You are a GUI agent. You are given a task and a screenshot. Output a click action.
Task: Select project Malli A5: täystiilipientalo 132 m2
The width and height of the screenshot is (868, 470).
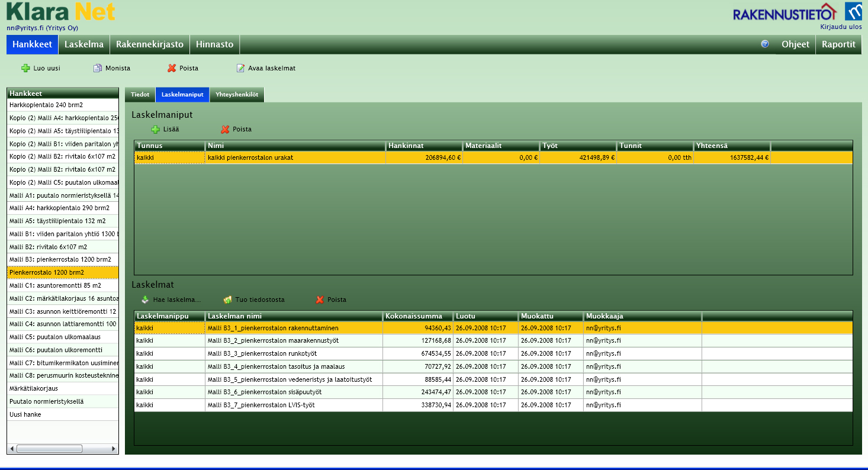point(63,221)
